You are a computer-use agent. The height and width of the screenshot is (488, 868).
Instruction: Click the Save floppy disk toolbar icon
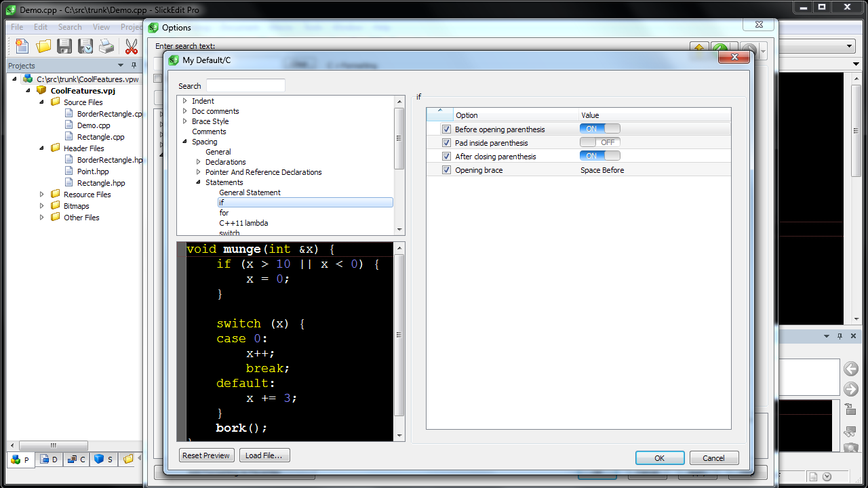(64, 46)
